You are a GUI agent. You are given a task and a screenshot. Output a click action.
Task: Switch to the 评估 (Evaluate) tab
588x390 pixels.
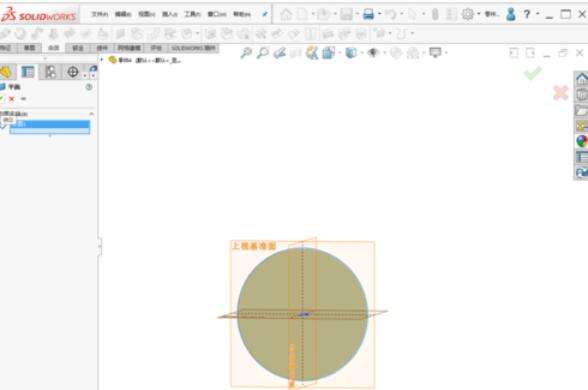156,48
